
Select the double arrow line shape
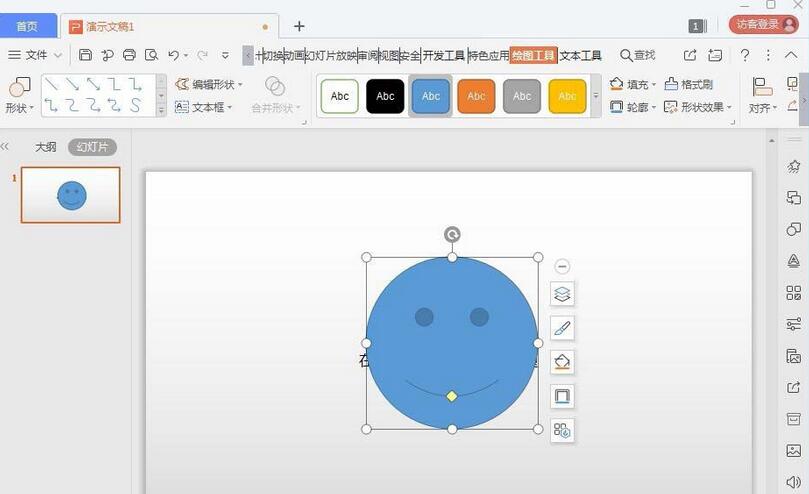93,84
